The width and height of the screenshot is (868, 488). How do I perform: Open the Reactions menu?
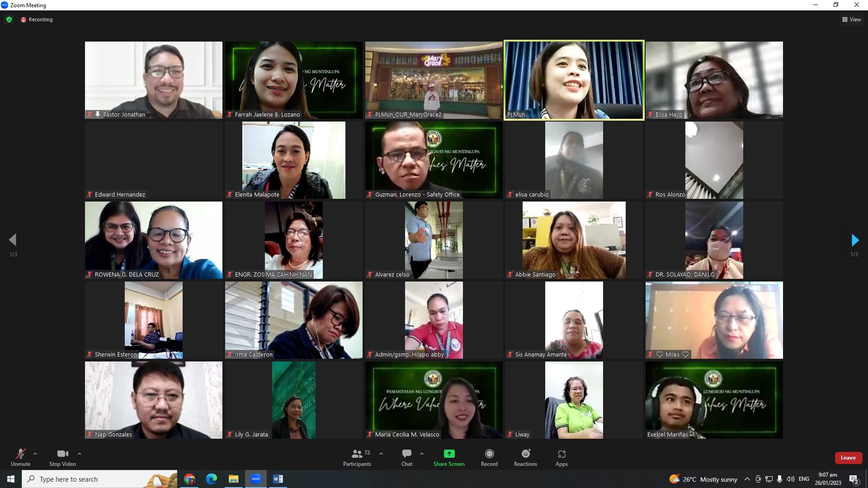pos(525,457)
